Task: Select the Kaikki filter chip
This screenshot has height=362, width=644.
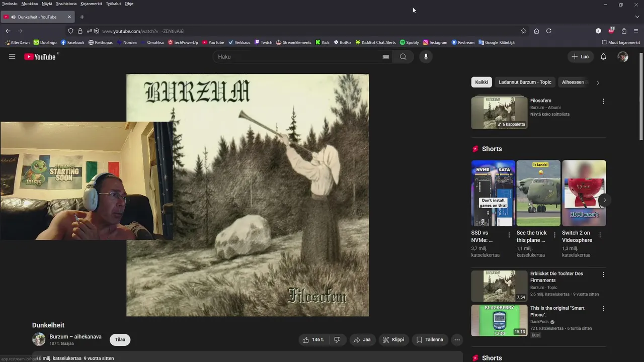Action: point(481,82)
